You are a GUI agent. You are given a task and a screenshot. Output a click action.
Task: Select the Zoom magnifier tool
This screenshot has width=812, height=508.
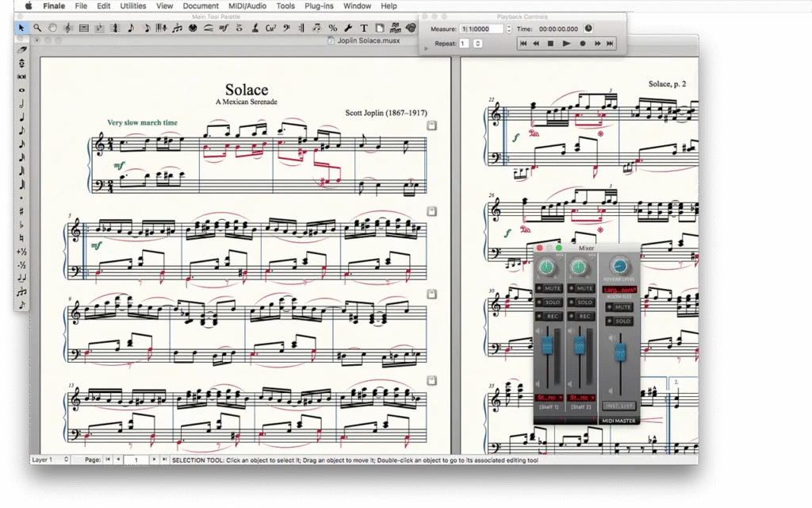coord(37,29)
